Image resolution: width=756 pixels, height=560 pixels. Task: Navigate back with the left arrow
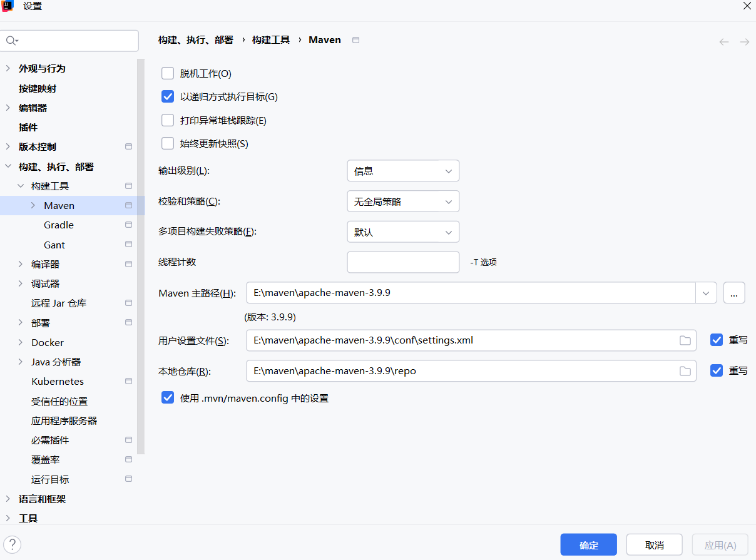tap(724, 42)
